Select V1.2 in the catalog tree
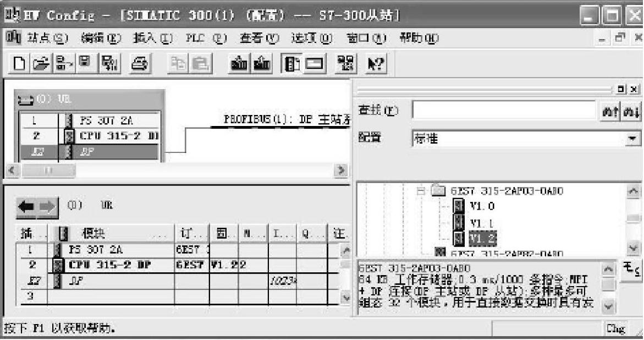The height and width of the screenshot is (340, 644). point(483,239)
